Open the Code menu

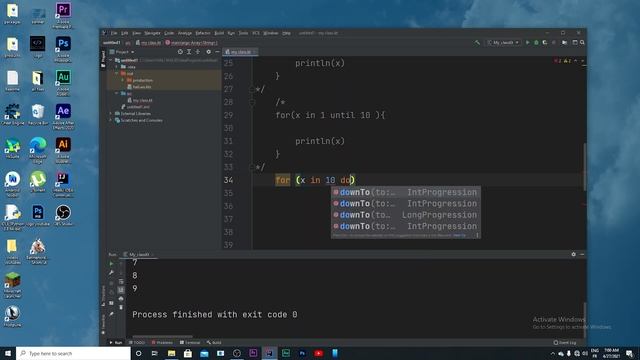pos(169,33)
